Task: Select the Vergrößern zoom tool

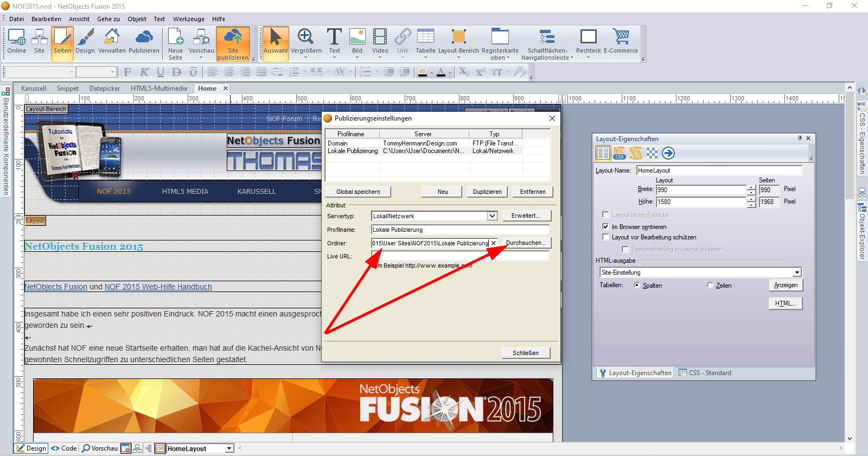Action: click(x=306, y=42)
